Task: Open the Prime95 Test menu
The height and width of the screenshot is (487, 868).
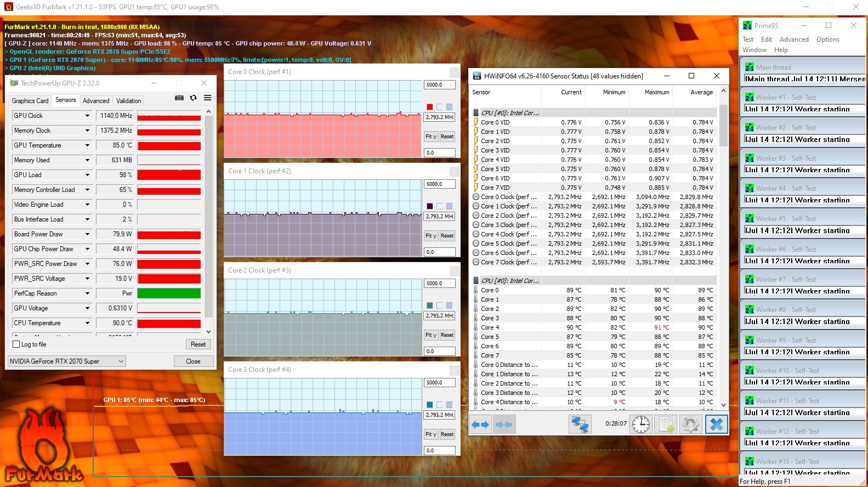Action: click(748, 39)
